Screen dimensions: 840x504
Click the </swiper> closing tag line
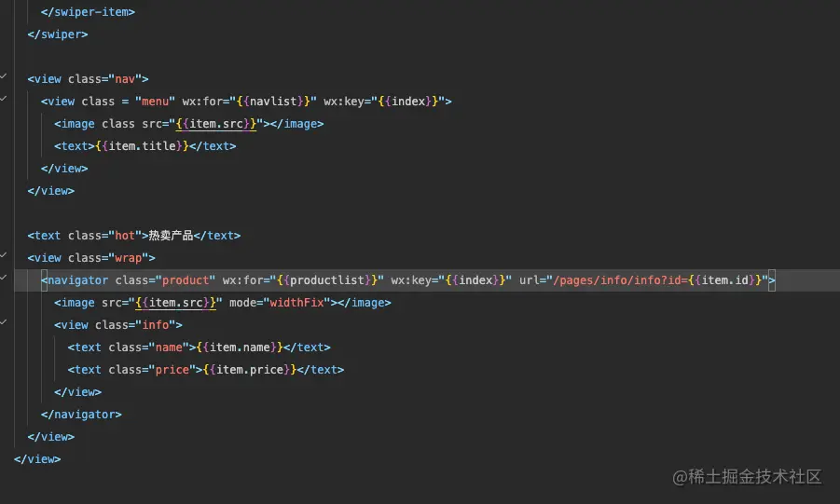coord(58,34)
